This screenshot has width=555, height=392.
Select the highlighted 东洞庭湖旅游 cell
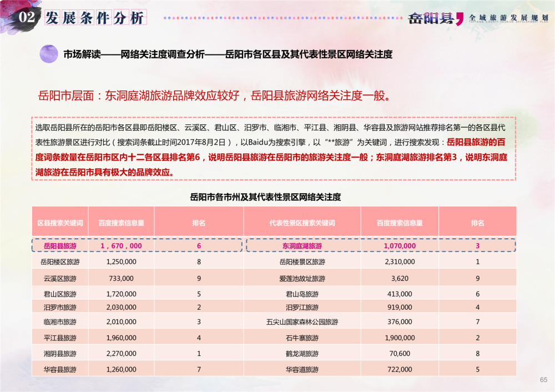pyautogui.click(x=302, y=245)
